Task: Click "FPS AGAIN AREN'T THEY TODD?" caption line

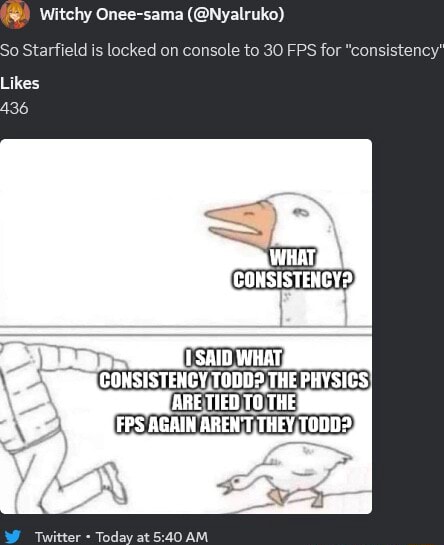Action: click(234, 424)
